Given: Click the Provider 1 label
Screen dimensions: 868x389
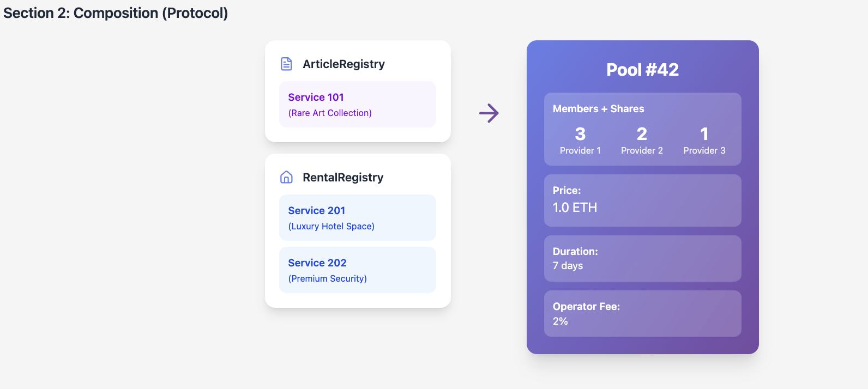Looking at the screenshot, I should point(580,150).
